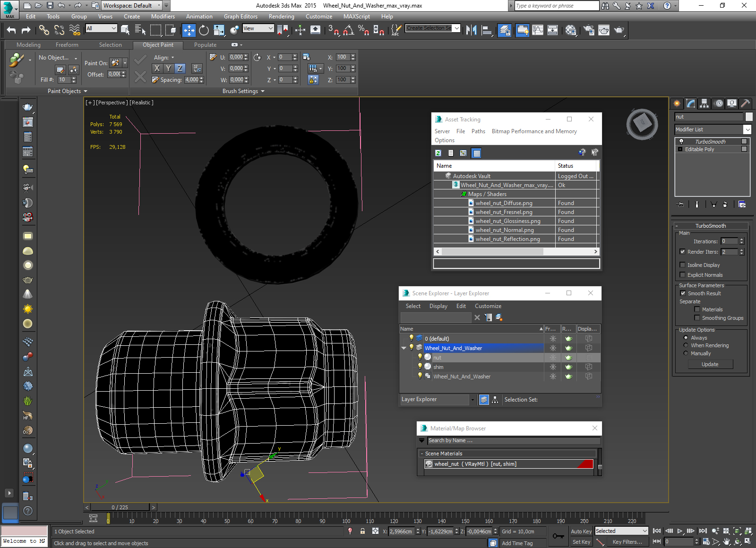Toggle the Selection Lock padlock icon
756x548 pixels.
coord(362,531)
